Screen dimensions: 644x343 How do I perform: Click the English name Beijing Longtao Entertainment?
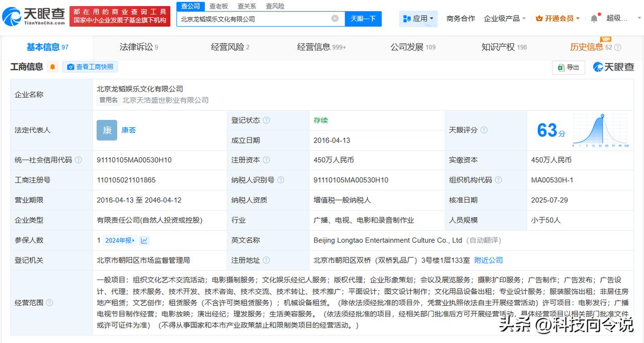pyautogui.click(x=387, y=240)
